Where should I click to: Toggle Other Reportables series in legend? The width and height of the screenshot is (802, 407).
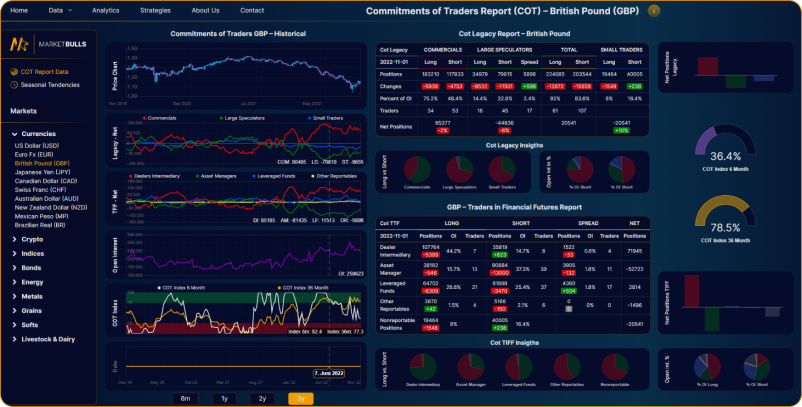tap(333, 176)
